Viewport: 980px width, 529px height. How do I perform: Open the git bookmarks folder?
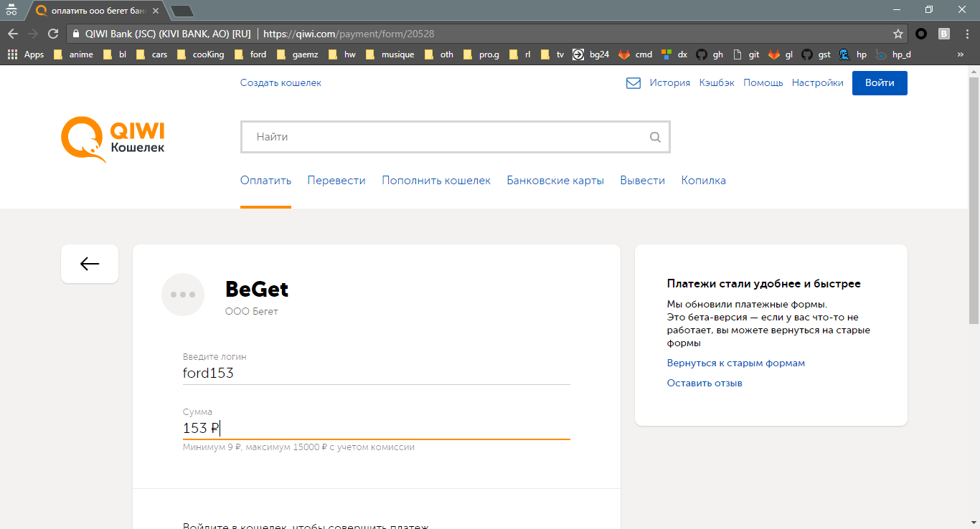click(746, 54)
